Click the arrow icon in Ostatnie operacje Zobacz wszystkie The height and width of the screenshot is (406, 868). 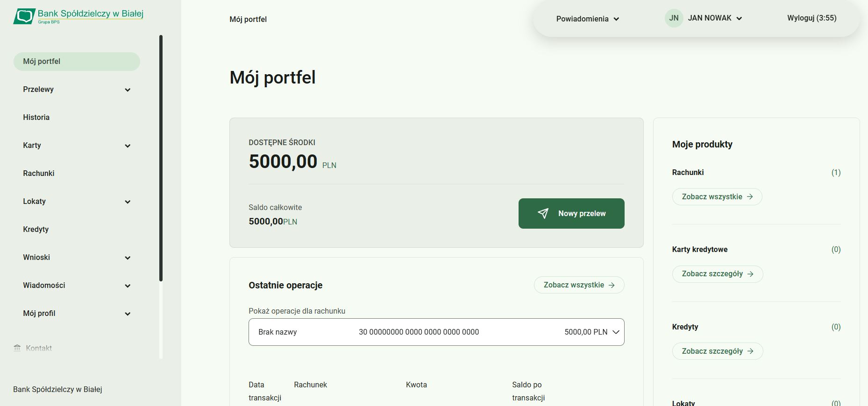[x=612, y=285]
